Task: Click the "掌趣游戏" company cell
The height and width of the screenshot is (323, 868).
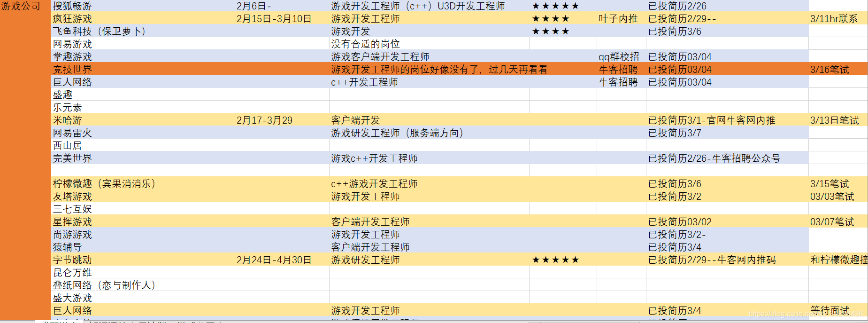Action: [x=143, y=56]
